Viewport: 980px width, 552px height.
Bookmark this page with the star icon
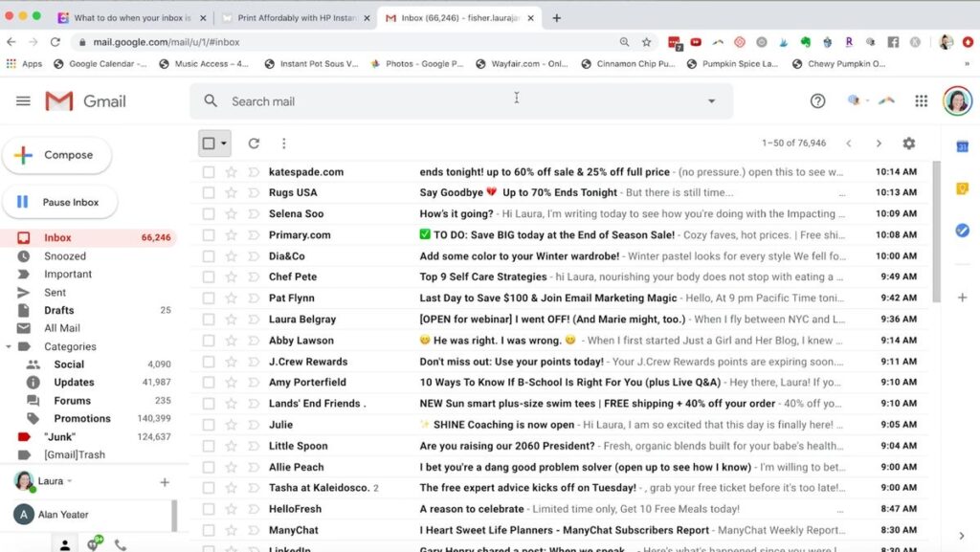(x=646, y=42)
